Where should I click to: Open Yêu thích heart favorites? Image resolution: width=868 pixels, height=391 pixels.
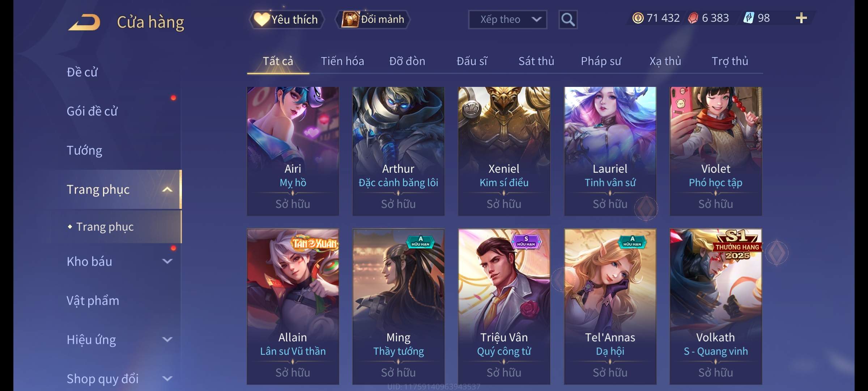click(x=286, y=19)
